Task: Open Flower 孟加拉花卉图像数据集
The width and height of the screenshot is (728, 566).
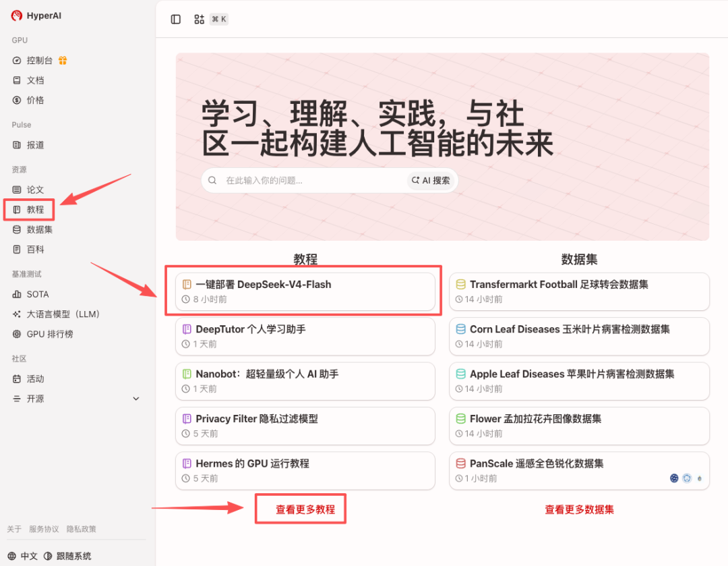Action: (579, 426)
